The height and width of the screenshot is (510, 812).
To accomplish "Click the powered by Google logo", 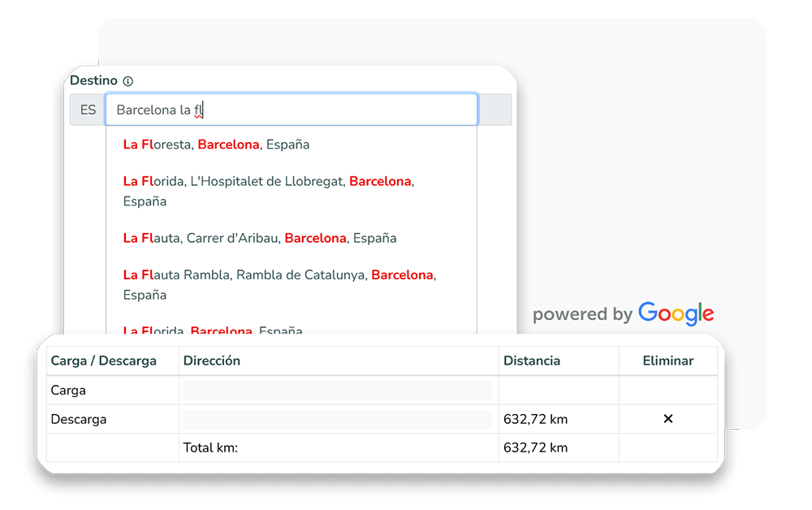I will click(624, 313).
